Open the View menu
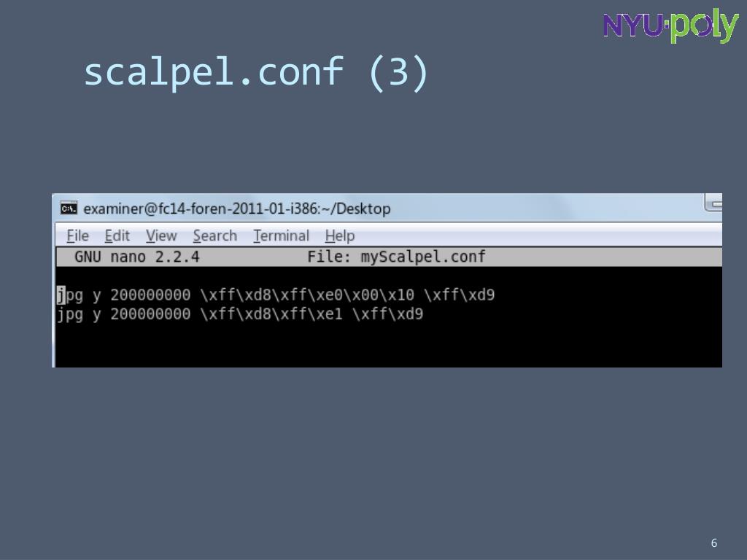Screen dimensions: 747x560 click(161, 236)
